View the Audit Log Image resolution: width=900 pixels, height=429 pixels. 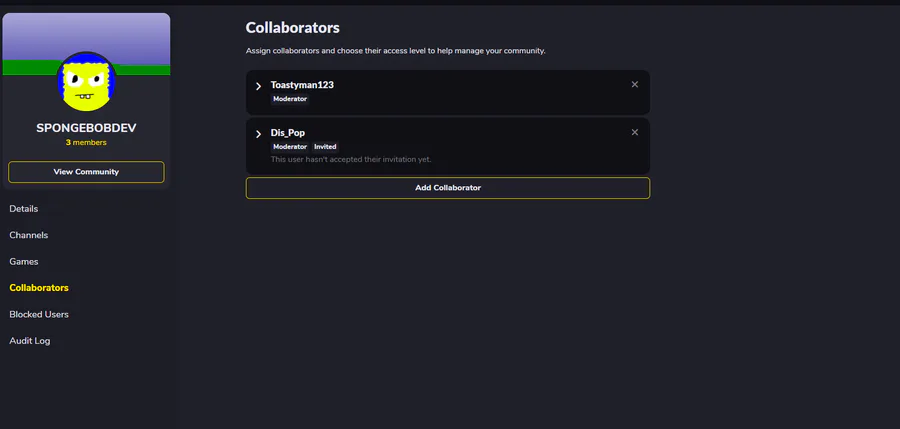30,341
